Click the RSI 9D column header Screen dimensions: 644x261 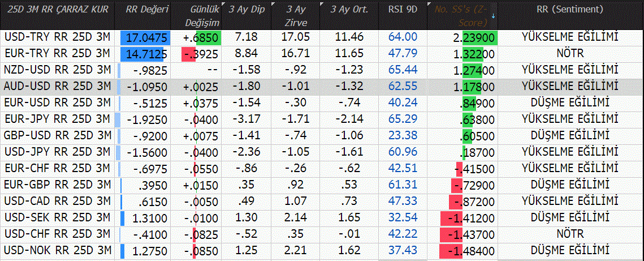pyautogui.click(x=403, y=9)
